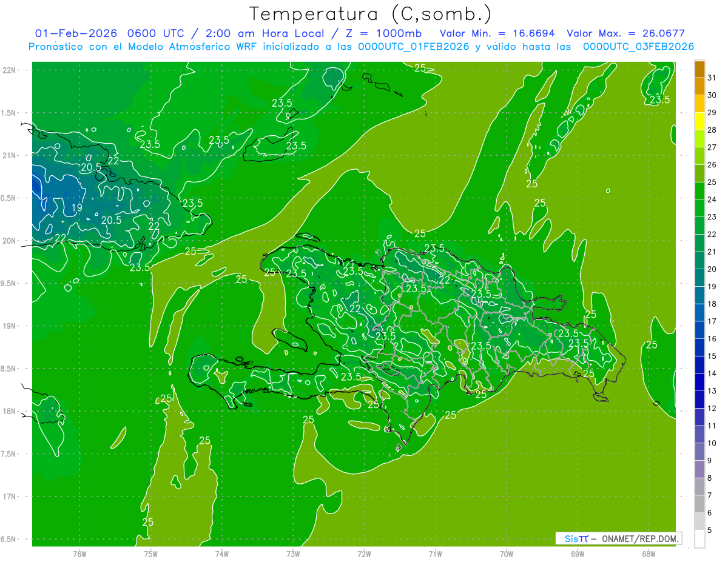The width and height of the screenshot is (728, 562).
Task: Click the '31' colorbar scale label
Action: (712, 76)
